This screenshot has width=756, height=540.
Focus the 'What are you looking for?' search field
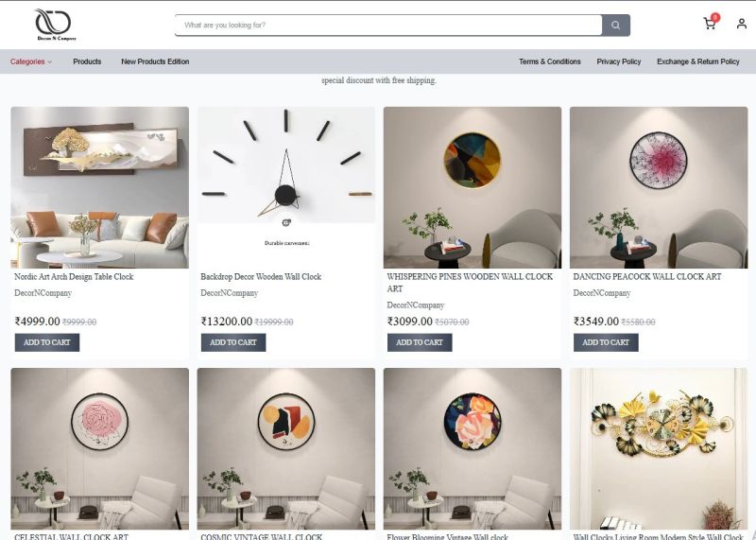(x=388, y=26)
